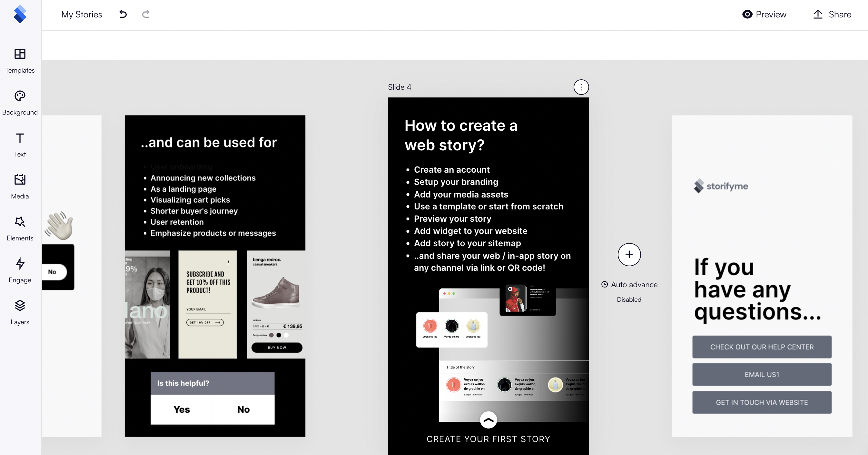Toggle the Auto advance setting
Image resolution: width=868 pixels, height=455 pixels.
point(629,284)
